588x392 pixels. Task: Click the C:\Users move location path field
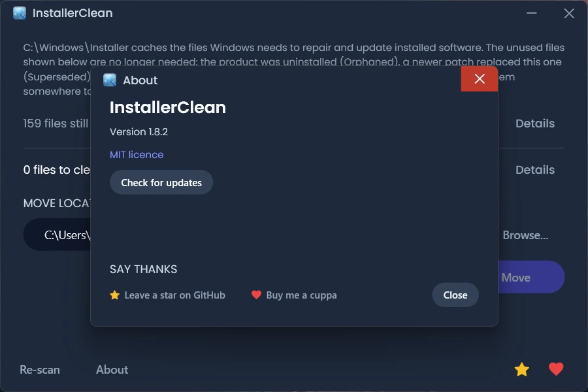57,235
